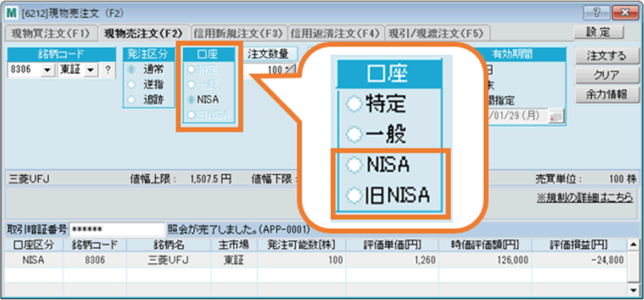Click the holdings table scrollbar down arrow
This screenshot has width=644, height=300.
(634, 290)
